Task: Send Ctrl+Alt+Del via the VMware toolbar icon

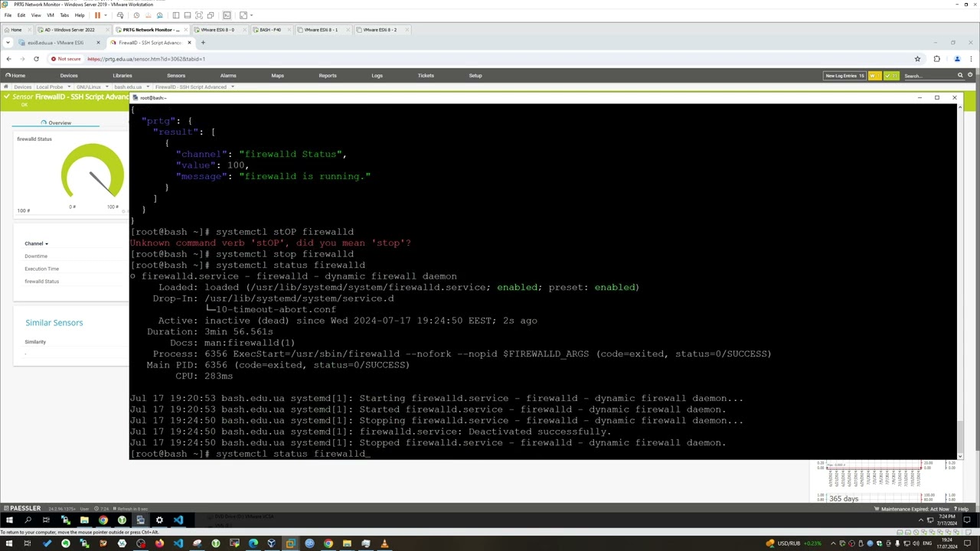Action: click(120, 15)
